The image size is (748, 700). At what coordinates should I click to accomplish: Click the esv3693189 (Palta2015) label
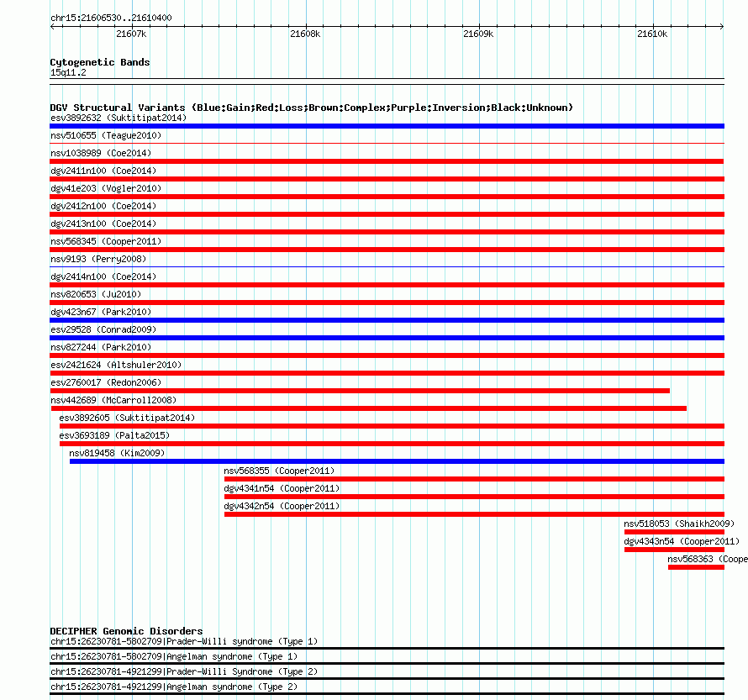(114, 435)
